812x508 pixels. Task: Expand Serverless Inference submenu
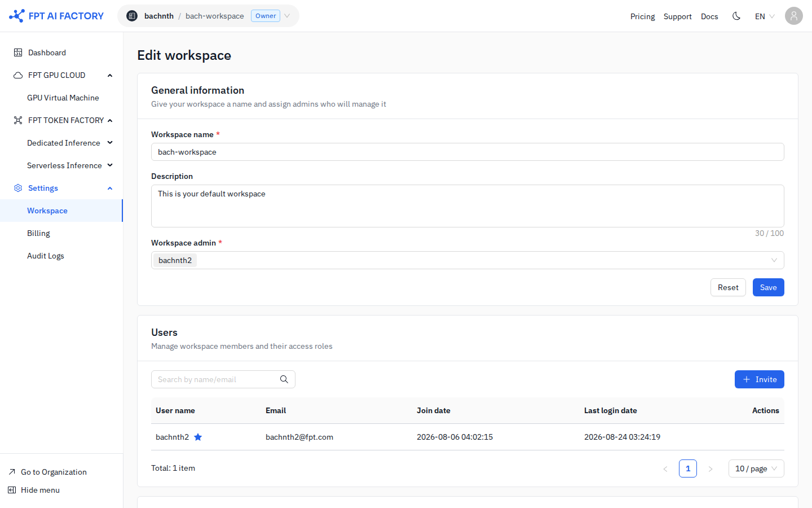point(110,165)
